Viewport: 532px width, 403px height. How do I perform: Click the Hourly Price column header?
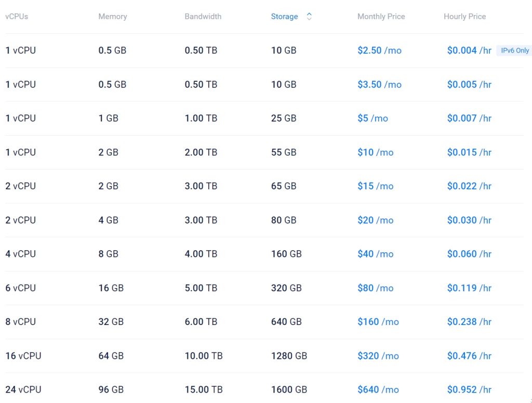[464, 17]
